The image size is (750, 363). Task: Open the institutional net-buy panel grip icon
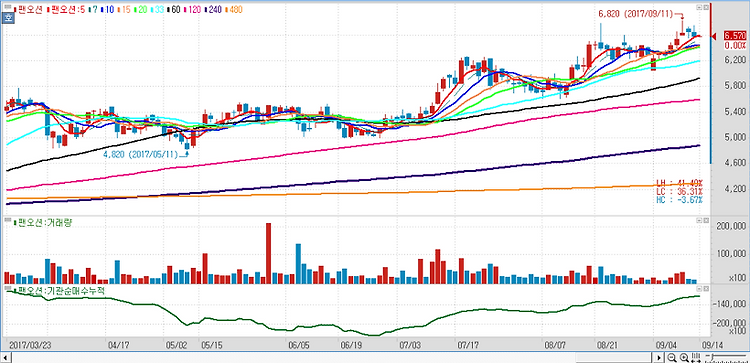click(7, 288)
